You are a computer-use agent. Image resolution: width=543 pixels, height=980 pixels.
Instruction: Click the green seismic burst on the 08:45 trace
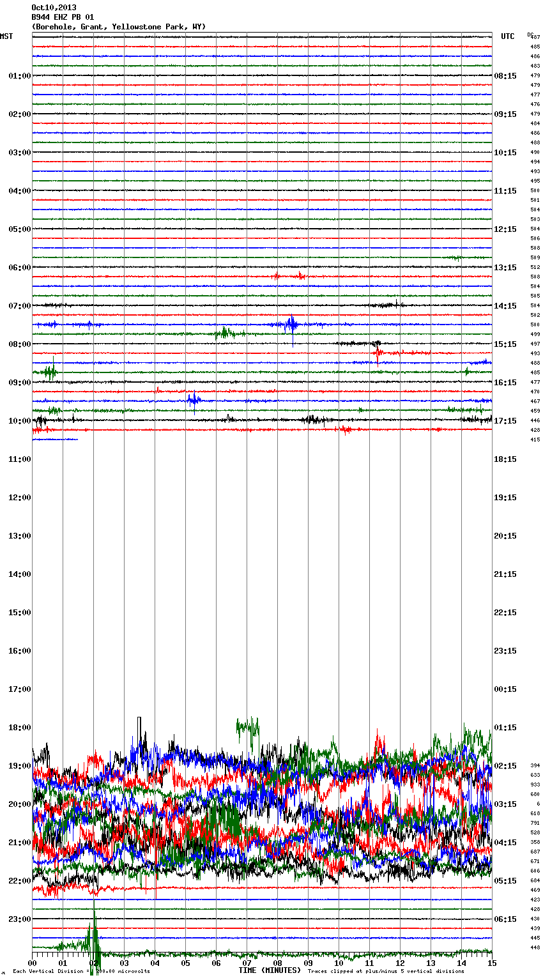click(50, 371)
